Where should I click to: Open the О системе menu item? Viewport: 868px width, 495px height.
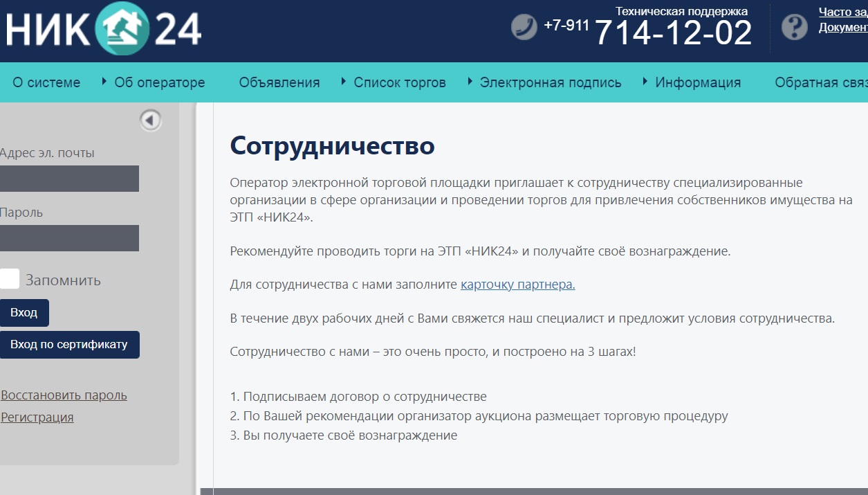click(46, 82)
